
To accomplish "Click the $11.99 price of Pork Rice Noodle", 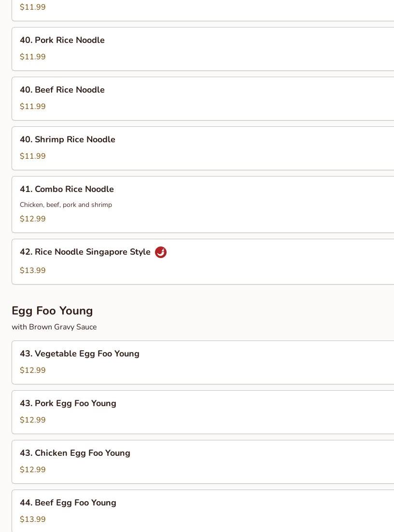I will 33,57.
